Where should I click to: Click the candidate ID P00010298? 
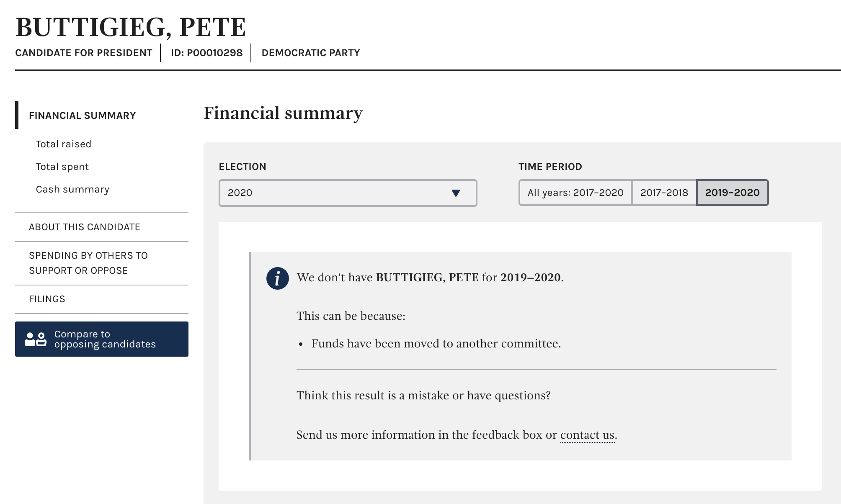[x=207, y=53]
